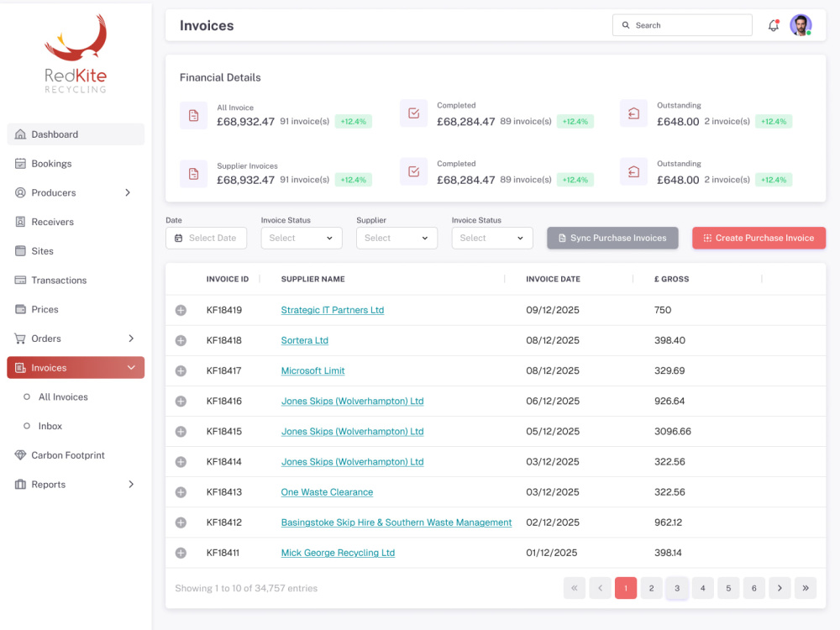
Task: Sort by Invoice ID column header
Action: (227, 279)
